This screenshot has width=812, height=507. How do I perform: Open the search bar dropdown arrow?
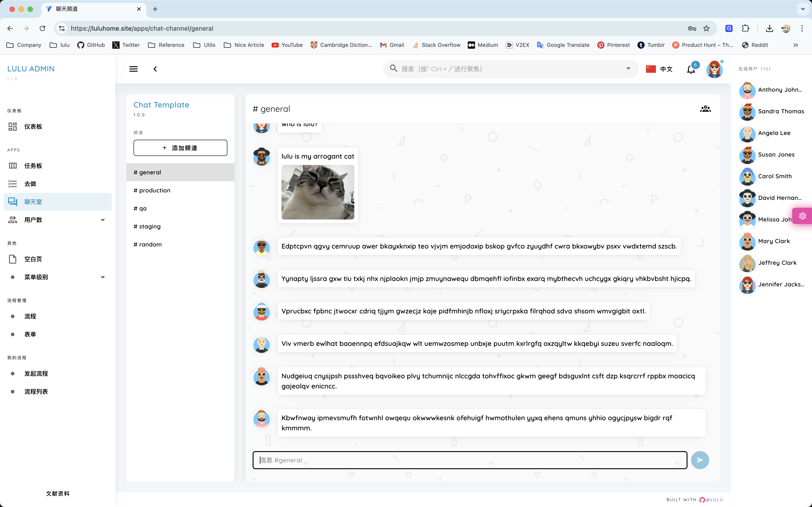point(628,69)
